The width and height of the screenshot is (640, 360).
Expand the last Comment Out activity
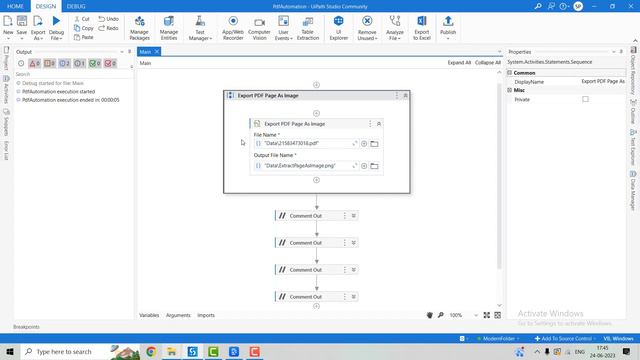pos(353,297)
